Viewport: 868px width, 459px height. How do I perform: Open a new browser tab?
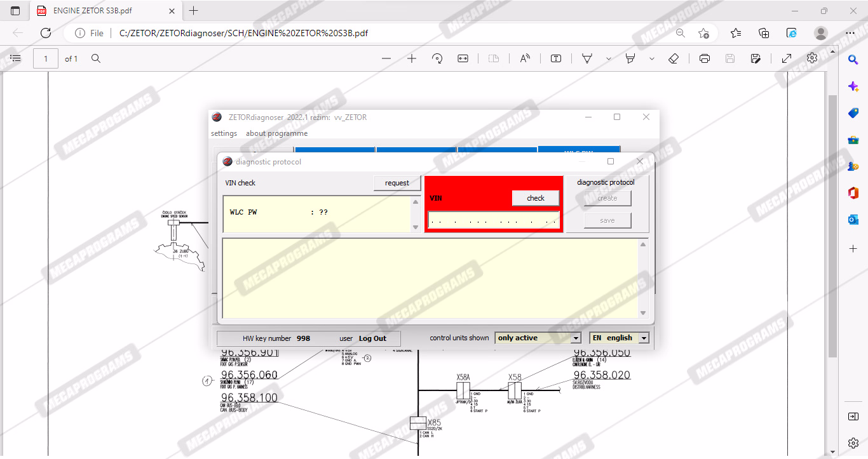tap(194, 11)
